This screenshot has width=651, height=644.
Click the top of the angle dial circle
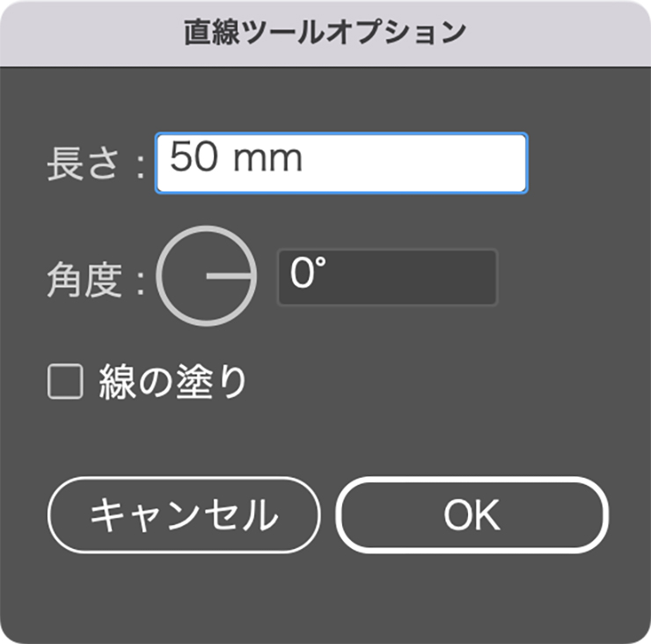click(207, 228)
